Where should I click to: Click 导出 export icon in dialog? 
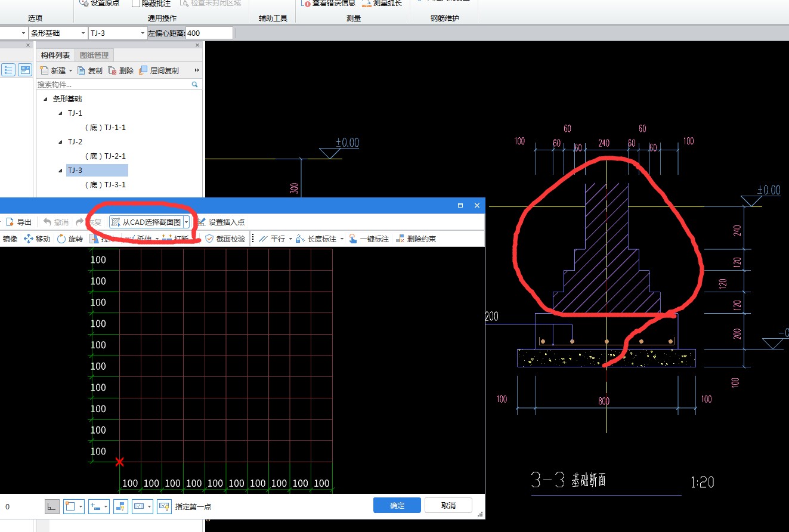pyautogui.click(x=10, y=222)
